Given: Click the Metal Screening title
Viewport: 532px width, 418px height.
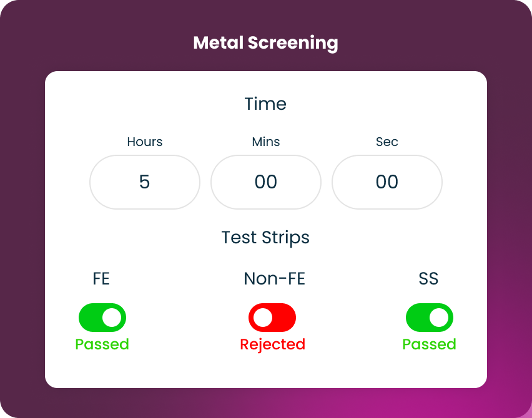Looking at the screenshot, I should [x=266, y=43].
